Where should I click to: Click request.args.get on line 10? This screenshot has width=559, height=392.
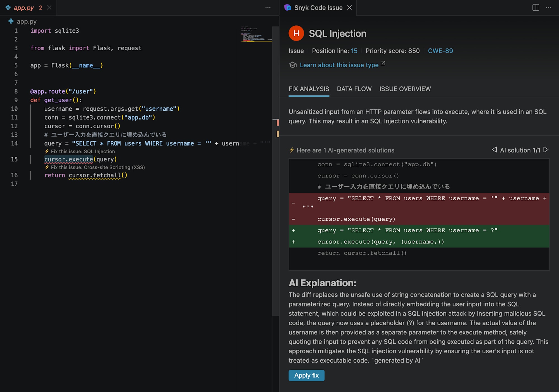[x=110, y=109]
